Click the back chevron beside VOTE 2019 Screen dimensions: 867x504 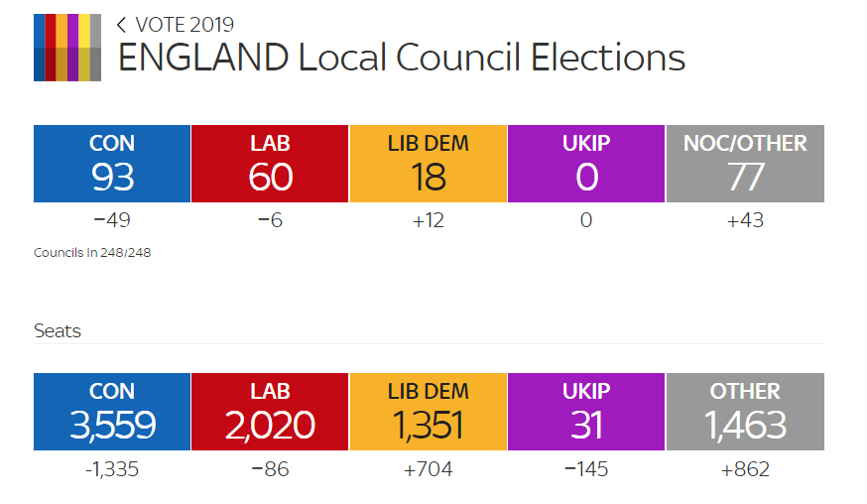(x=122, y=25)
